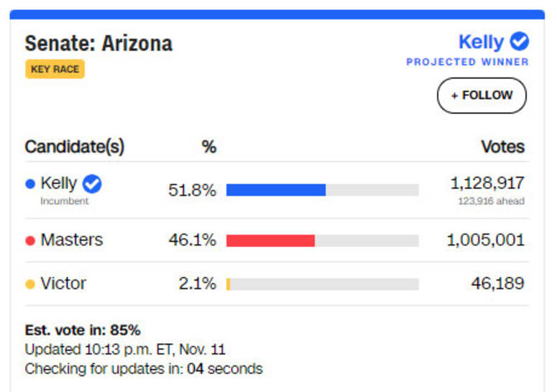
Task: Click Victor's yellow vote percentage bar
Action: (x=229, y=284)
